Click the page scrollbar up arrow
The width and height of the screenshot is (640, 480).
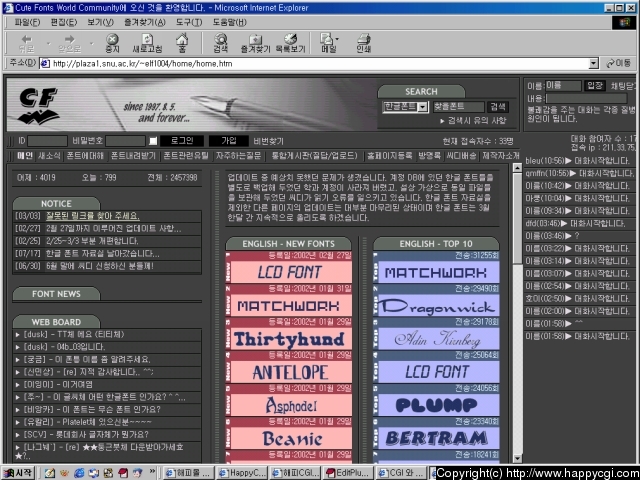pos(517,168)
